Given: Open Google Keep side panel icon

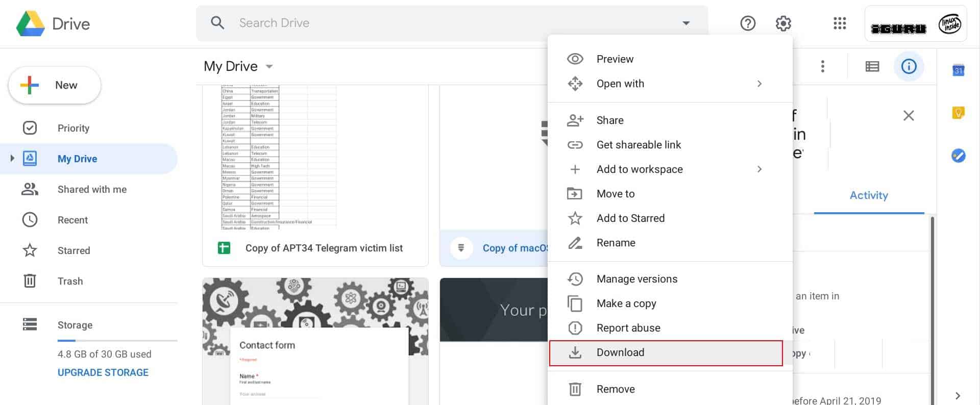Looking at the screenshot, I should (959, 113).
